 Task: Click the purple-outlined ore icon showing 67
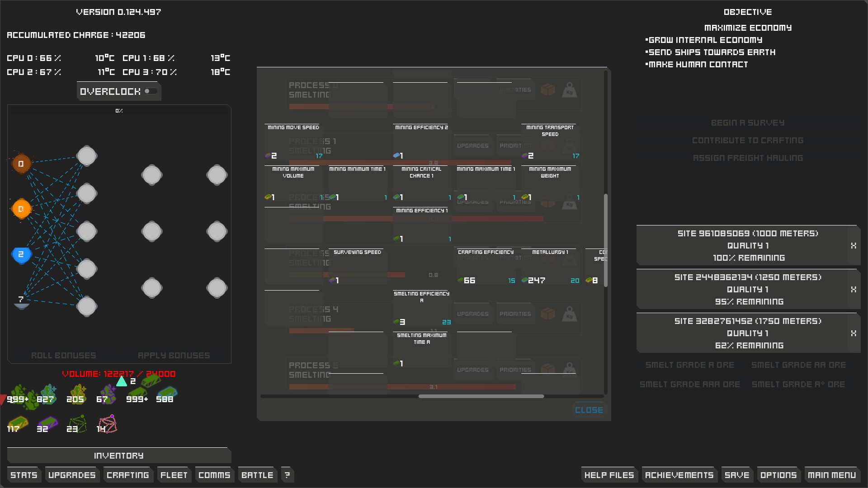(107, 394)
